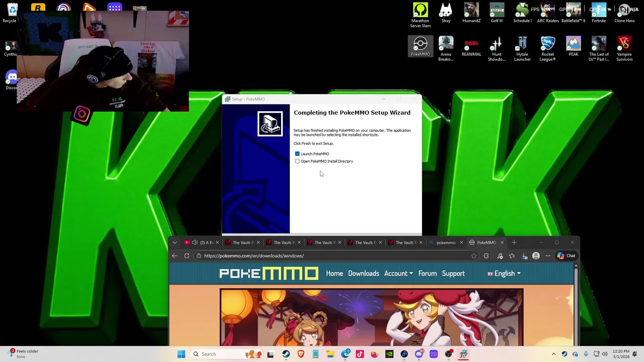Open the browser extensions puzzle icon
This screenshot has height=362, width=644.
coord(486,256)
